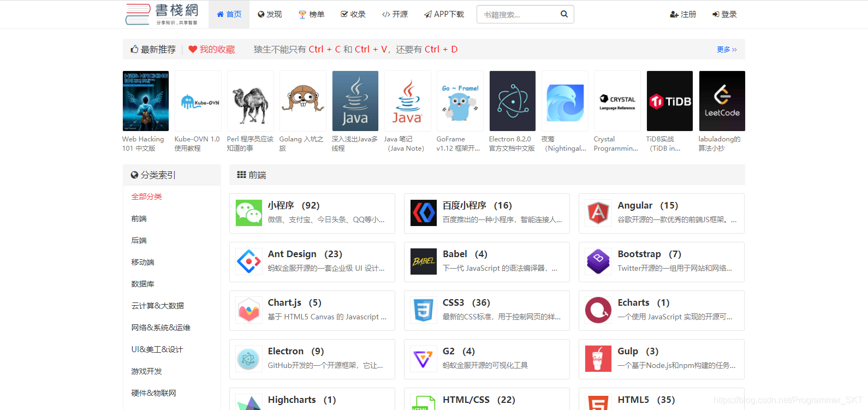Open the 登录 login link

(x=724, y=14)
